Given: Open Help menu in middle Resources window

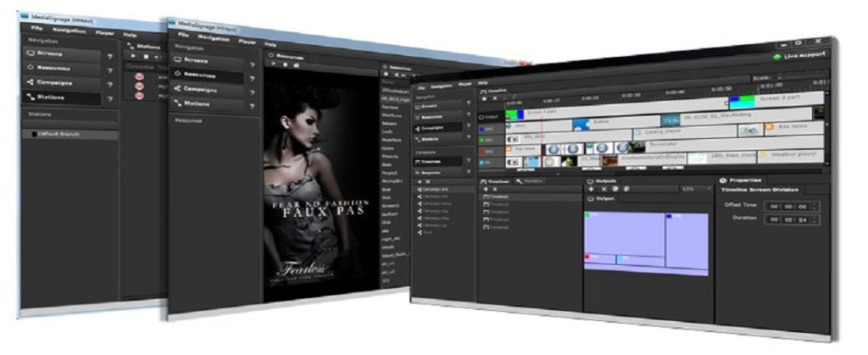Looking at the screenshot, I should [x=270, y=44].
